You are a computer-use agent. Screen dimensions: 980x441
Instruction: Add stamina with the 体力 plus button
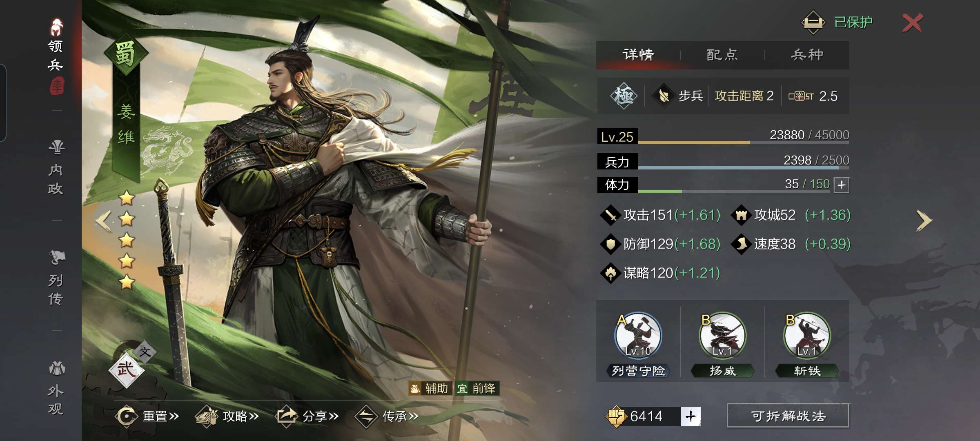click(x=842, y=185)
